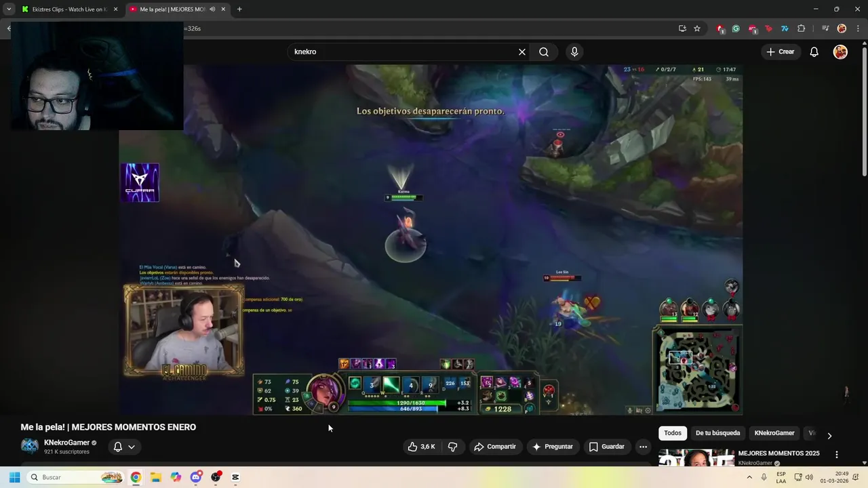This screenshot has height=488, width=868.
Task: Open the Windows Start menu
Action: pos(14,477)
